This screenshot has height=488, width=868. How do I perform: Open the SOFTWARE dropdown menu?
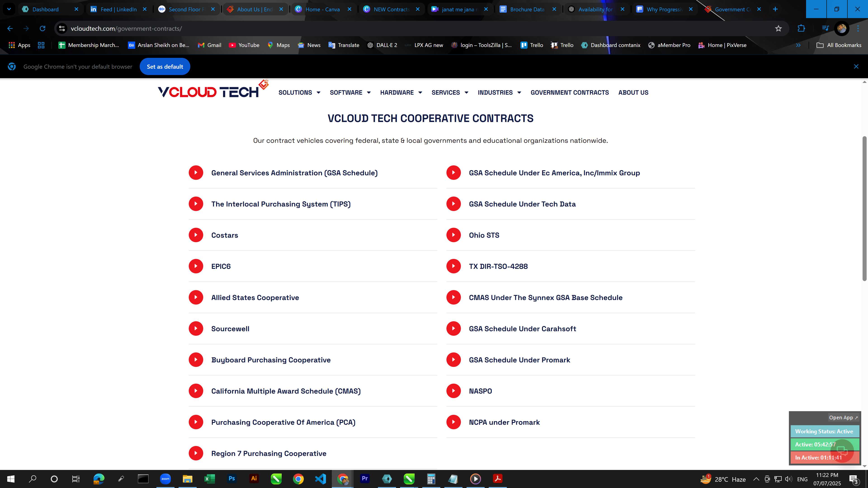pyautogui.click(x=350, y=93)
